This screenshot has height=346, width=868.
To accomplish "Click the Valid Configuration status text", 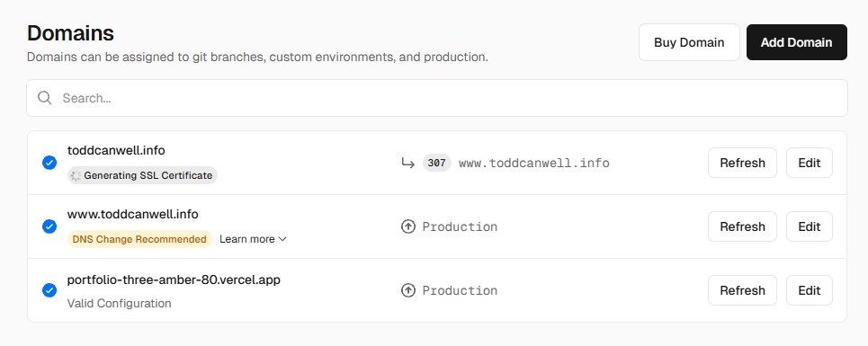I will [x=119, y=304].
